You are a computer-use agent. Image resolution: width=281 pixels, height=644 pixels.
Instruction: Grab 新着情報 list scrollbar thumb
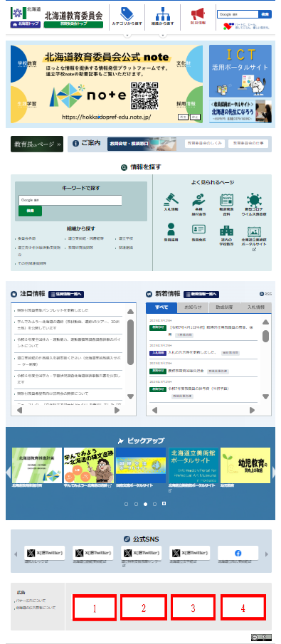pos(266,336)
